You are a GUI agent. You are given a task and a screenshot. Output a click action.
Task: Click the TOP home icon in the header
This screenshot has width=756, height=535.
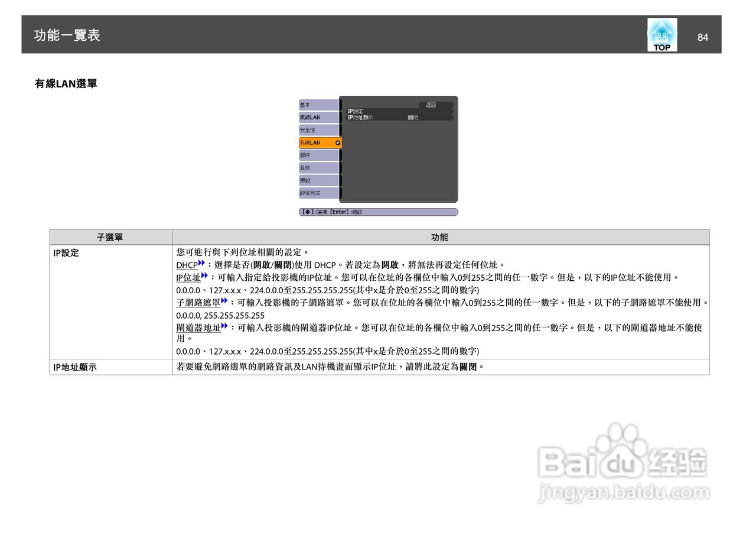click(661, 34)
